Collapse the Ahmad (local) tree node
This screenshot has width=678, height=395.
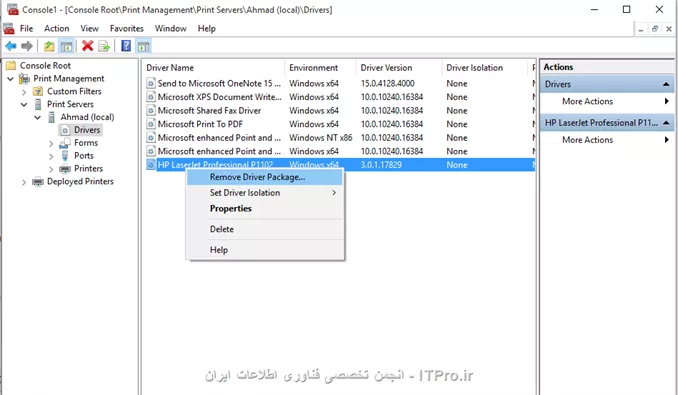coord(38,117)
